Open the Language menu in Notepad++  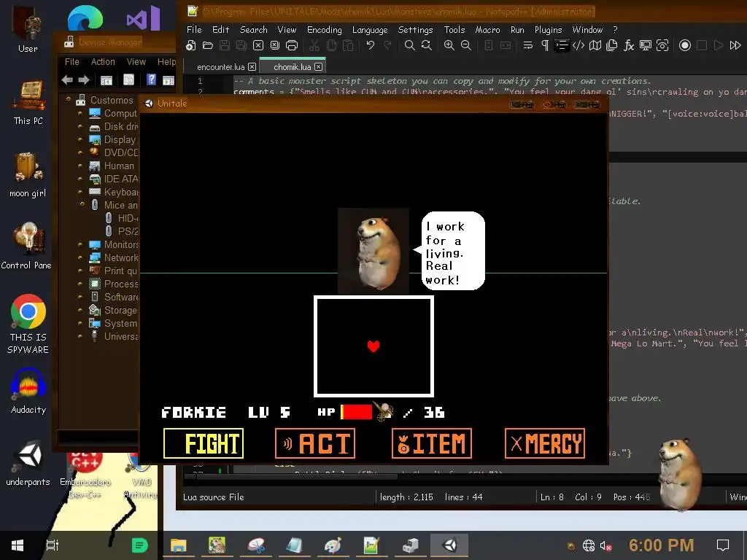pyautogui.click(x=370, y=29)
